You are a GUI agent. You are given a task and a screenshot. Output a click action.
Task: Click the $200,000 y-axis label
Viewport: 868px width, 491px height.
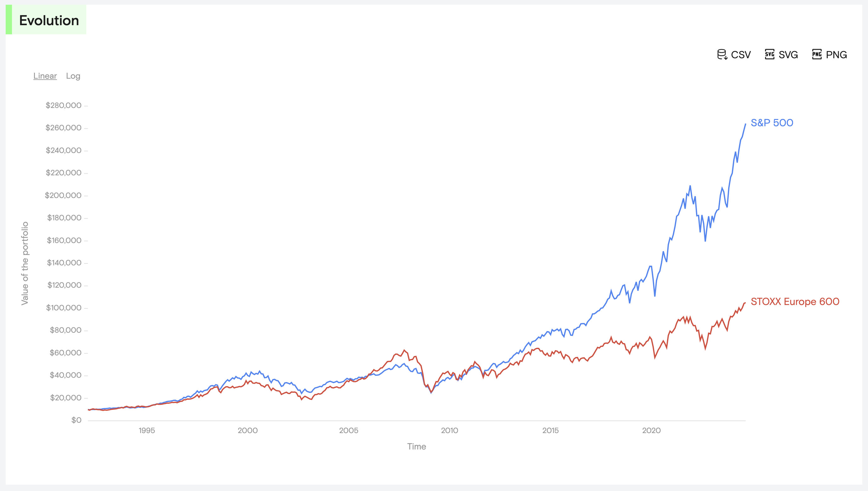(x=63, y=195)
